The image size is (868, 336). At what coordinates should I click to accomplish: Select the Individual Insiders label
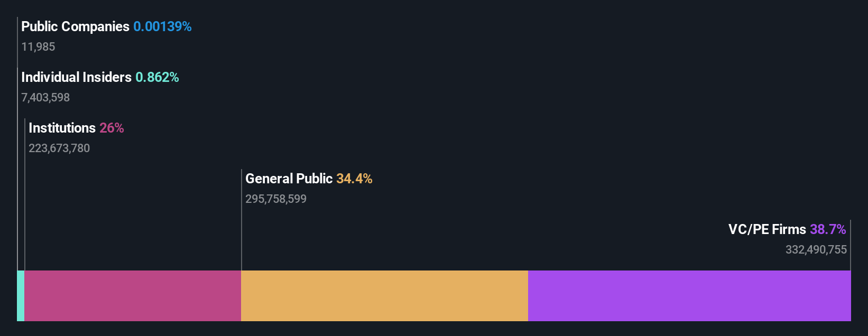pyautogui.click(x=76, y=77)
